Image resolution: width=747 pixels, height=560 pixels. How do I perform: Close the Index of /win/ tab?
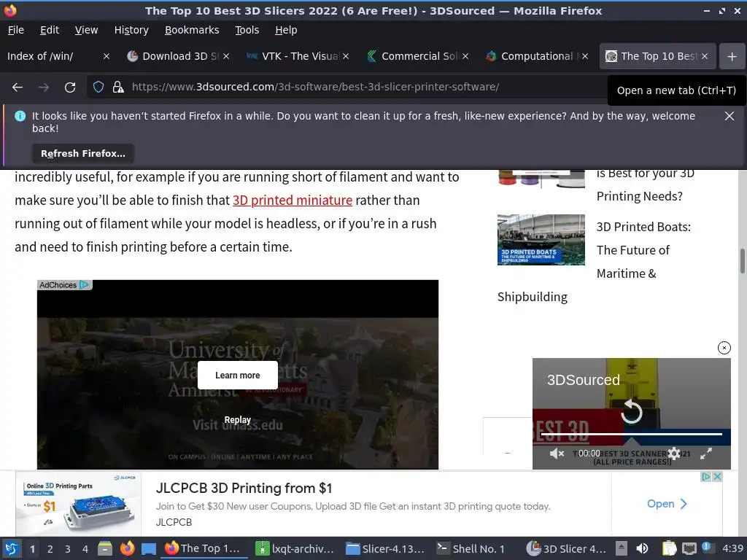point(107,56)
